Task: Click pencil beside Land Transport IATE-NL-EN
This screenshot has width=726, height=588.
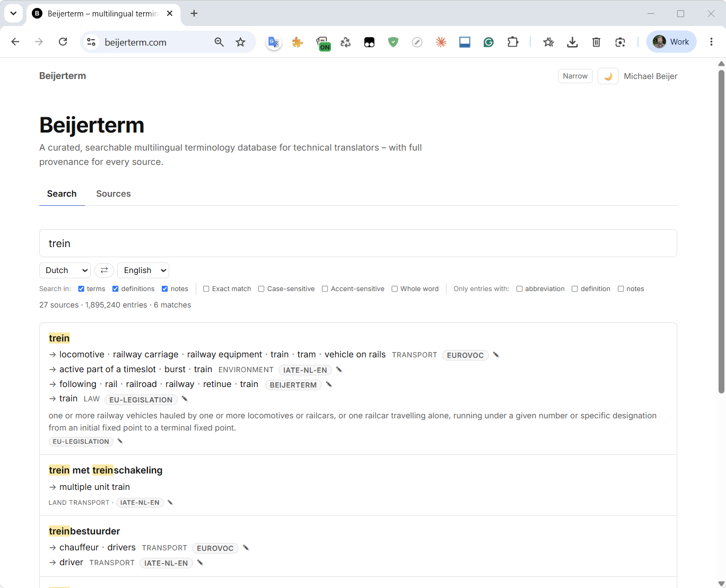Action: pyautogui.click(x=170, y=502)
